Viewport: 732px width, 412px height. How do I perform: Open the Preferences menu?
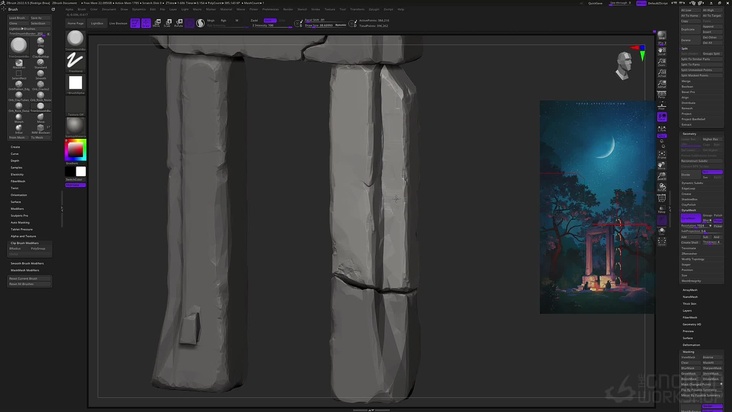click(x=270, y=9)
